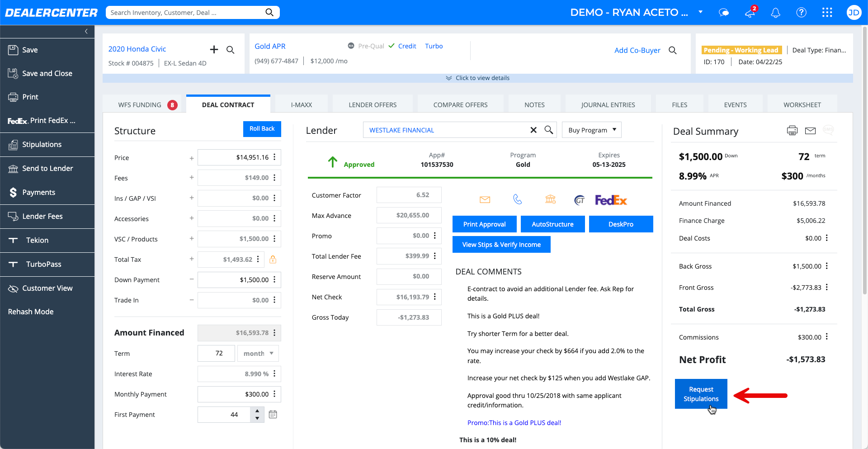This screenshot has width=868, height=449.
Task: Click the FedEx logo in Lender section
Action: pyautogui.click(x=611, y=200)
